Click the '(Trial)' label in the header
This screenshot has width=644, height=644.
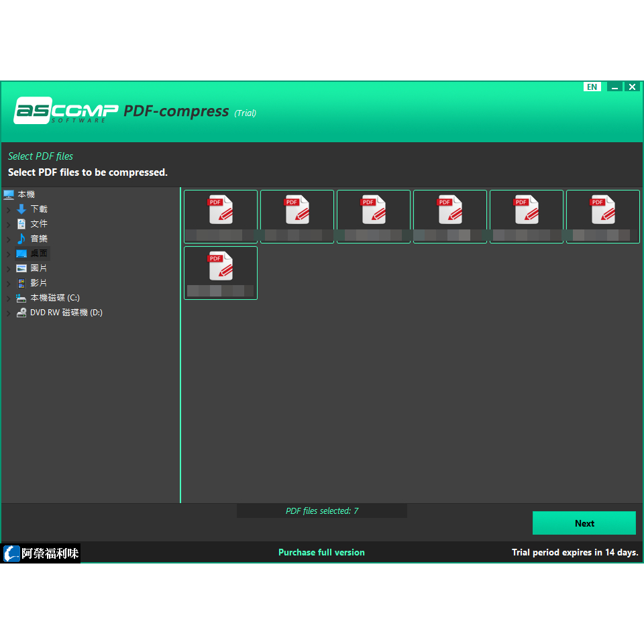246,113
